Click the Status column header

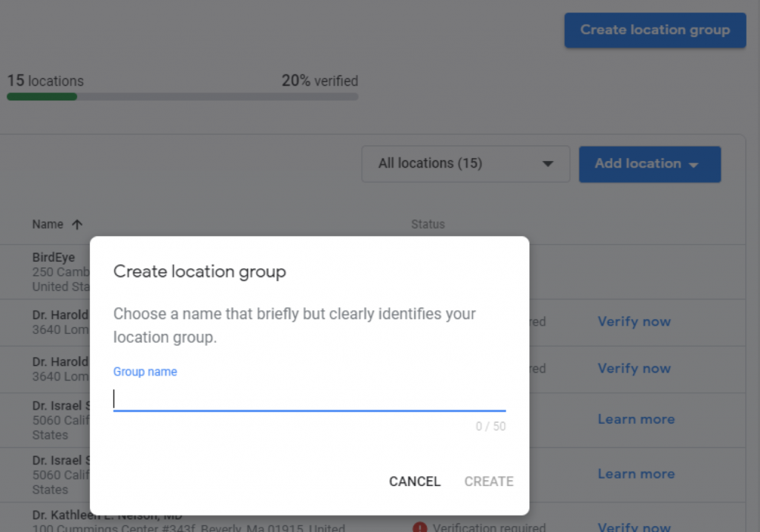tap(427, 224)
